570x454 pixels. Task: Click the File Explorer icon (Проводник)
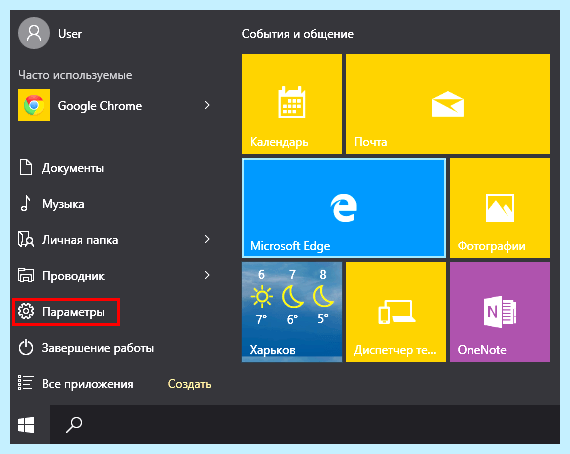point(26,276)
